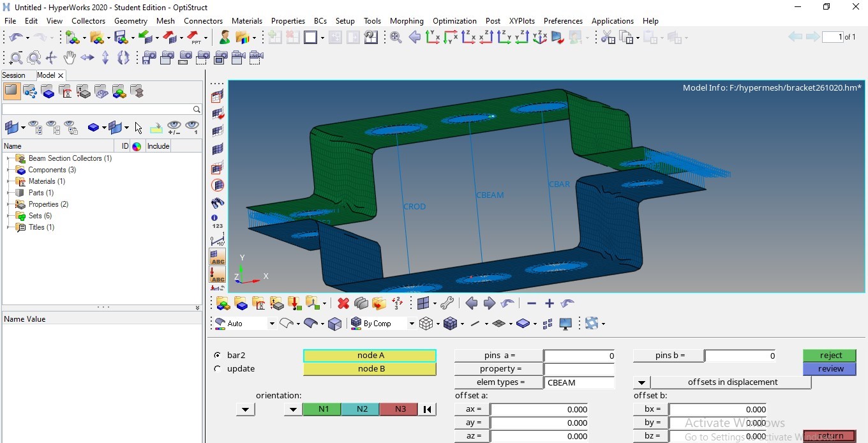Image resolution: width=868 pixels, height=443 pixels.
Task: Click the wrench Card Edit icon
Action: pyautogui.click(x=447, y=304)
